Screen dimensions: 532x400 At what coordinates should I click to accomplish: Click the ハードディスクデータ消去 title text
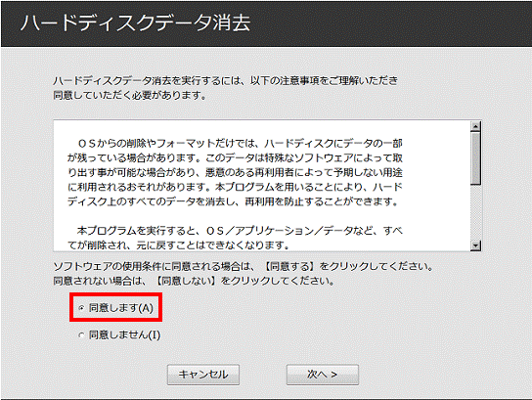coord(135,23)
